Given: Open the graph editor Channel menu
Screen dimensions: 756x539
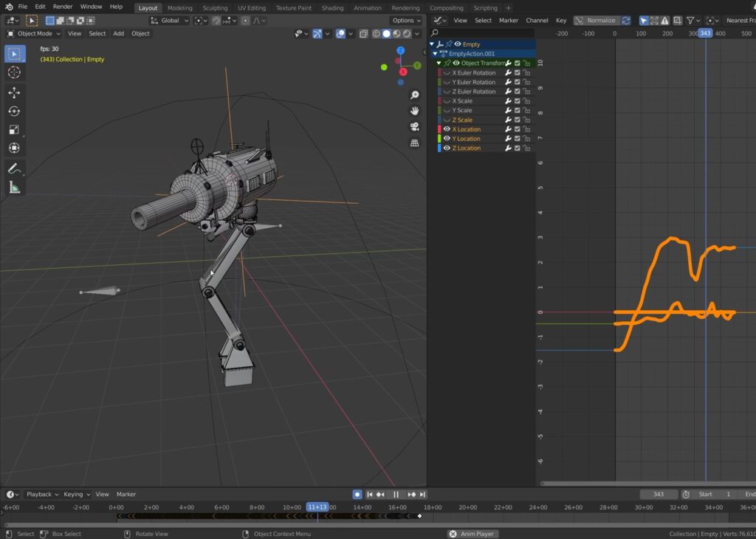Looking at the screenshot, I should [x=537, y=20].
